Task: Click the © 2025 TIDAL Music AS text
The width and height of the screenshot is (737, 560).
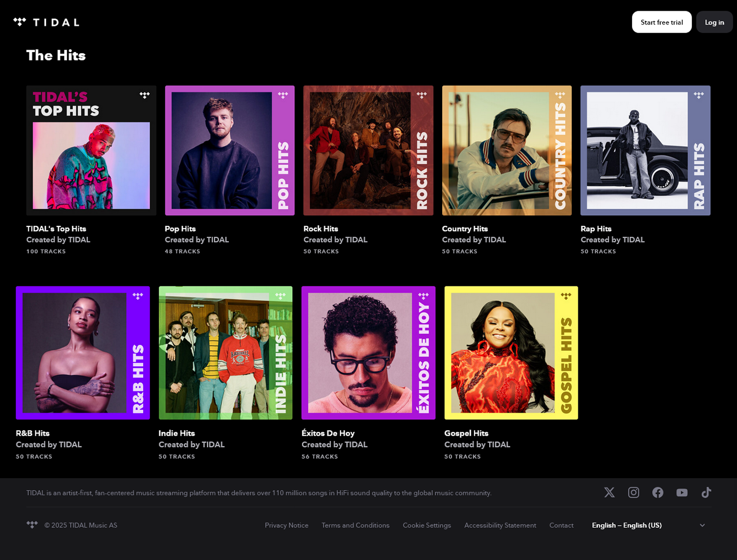Action: [81, 525]
